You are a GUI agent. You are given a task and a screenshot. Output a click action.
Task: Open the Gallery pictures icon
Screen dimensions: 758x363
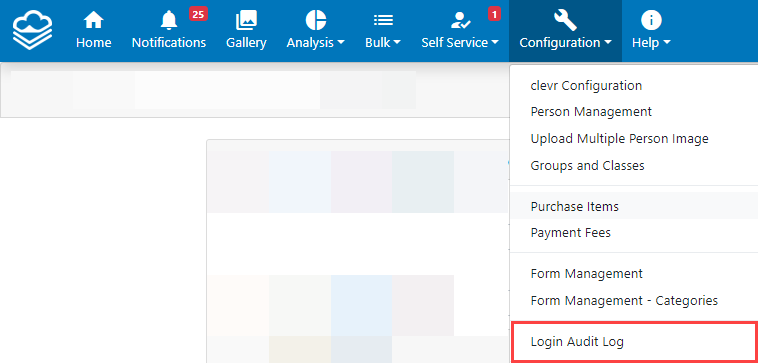246,20
